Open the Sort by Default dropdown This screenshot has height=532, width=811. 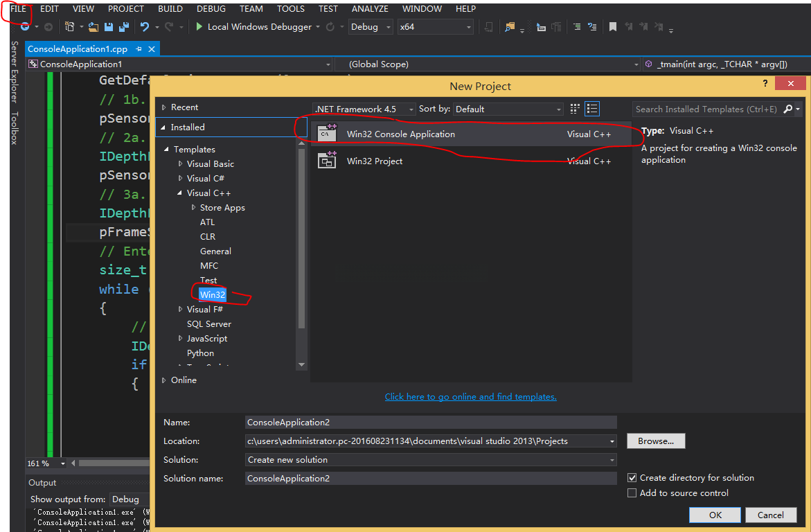point(508,109)
